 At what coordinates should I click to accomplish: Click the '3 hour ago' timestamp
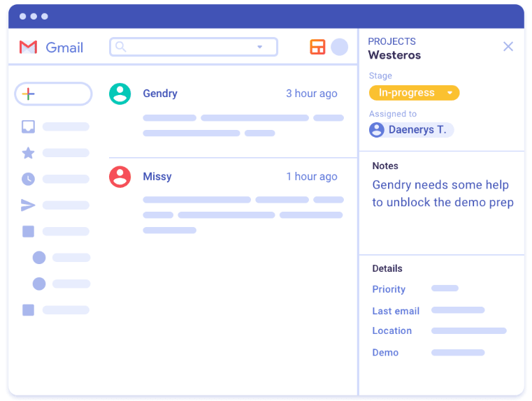(312, 93)
